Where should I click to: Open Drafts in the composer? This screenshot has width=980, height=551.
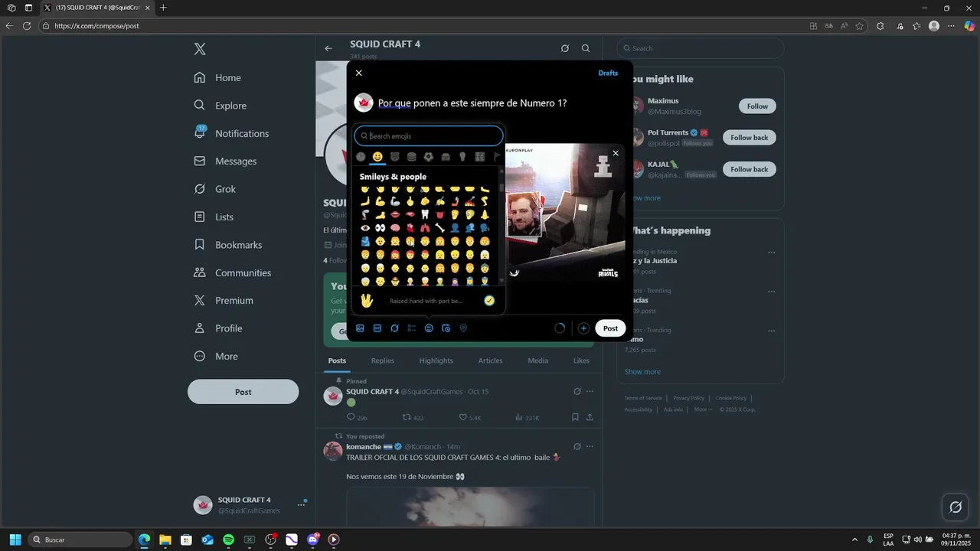pyautogui.click(x=608, y=73)
